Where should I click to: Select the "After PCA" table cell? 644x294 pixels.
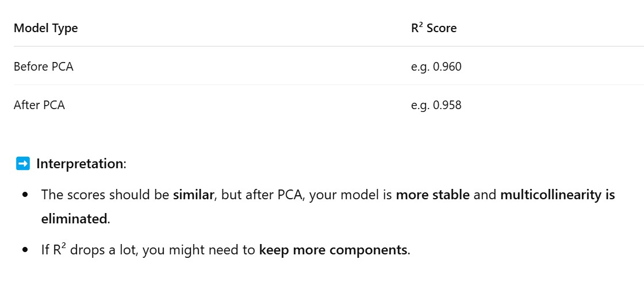[39, 105]
